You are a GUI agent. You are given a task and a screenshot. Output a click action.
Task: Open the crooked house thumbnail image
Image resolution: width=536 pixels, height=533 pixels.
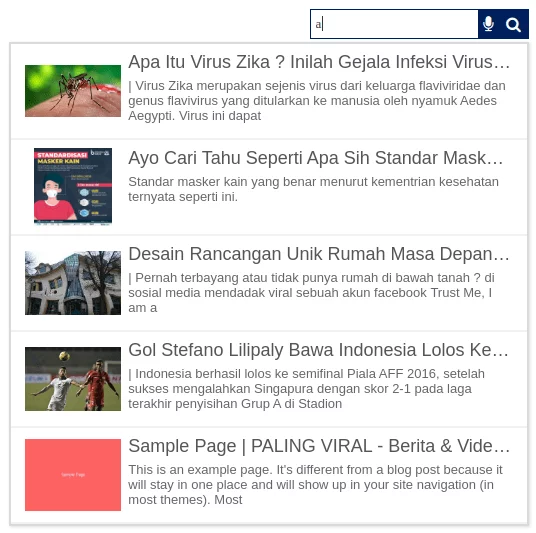[x=73, y=283]
